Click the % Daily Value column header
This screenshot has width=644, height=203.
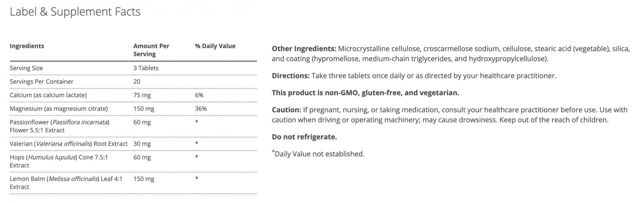pyautogui.click(x=215, y=46)
